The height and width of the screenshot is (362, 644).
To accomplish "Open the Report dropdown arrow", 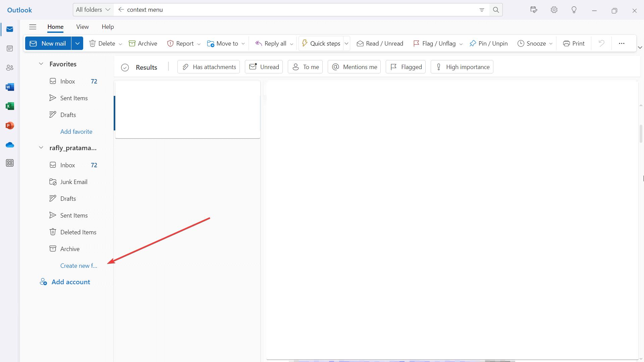I will [199, 44].
